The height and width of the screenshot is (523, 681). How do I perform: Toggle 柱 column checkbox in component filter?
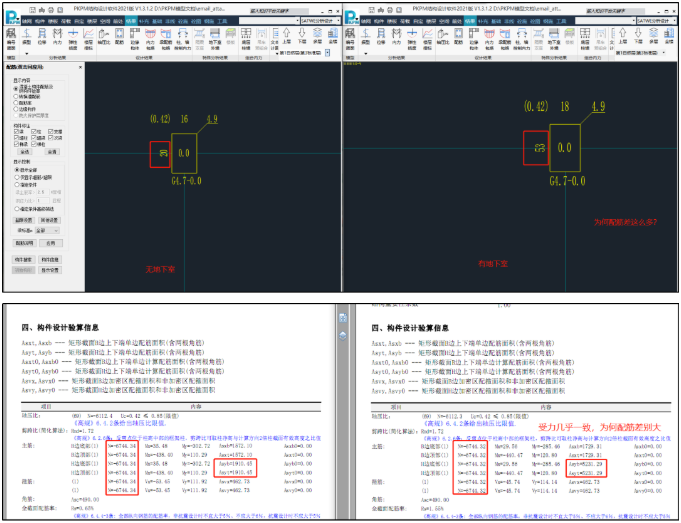[x=34, y=131]
